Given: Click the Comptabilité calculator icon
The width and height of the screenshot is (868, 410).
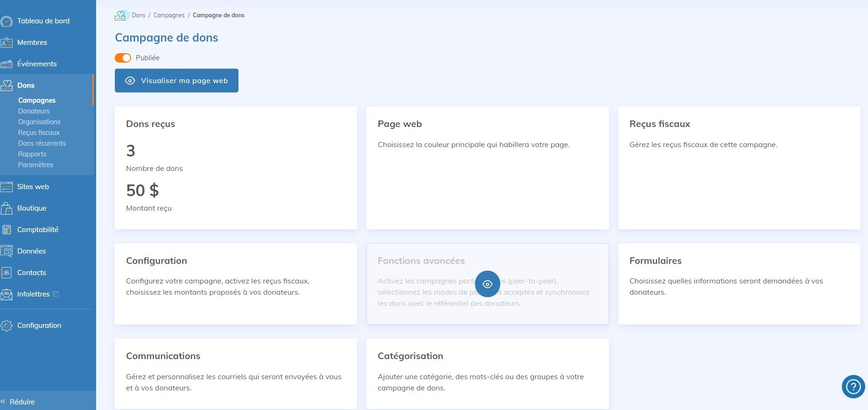Looking at the screenshot, I should tap(7, 230).
